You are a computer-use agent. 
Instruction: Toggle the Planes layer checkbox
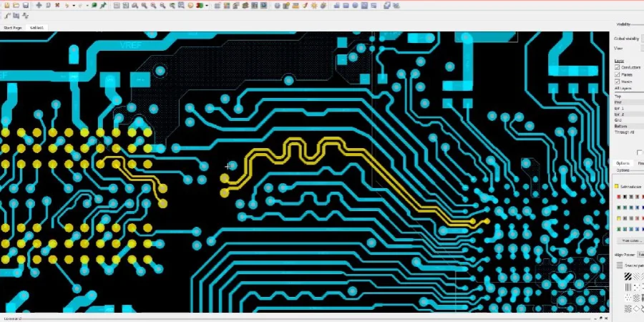618,74
